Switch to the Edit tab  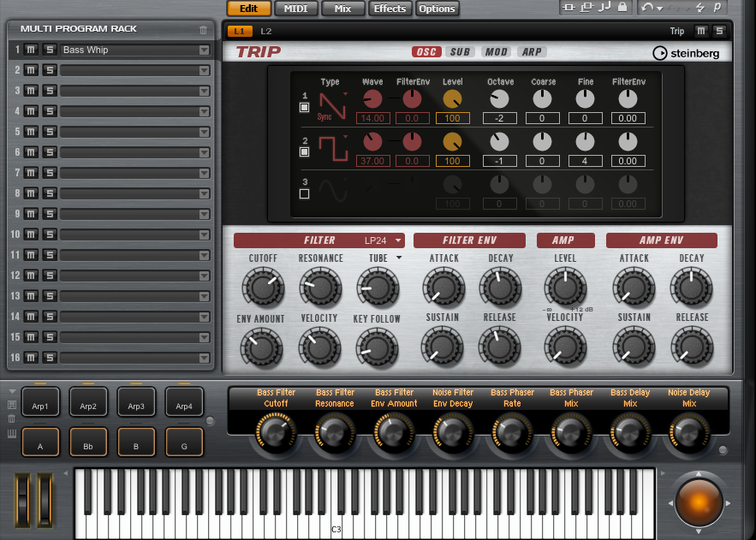coord(249,9)
